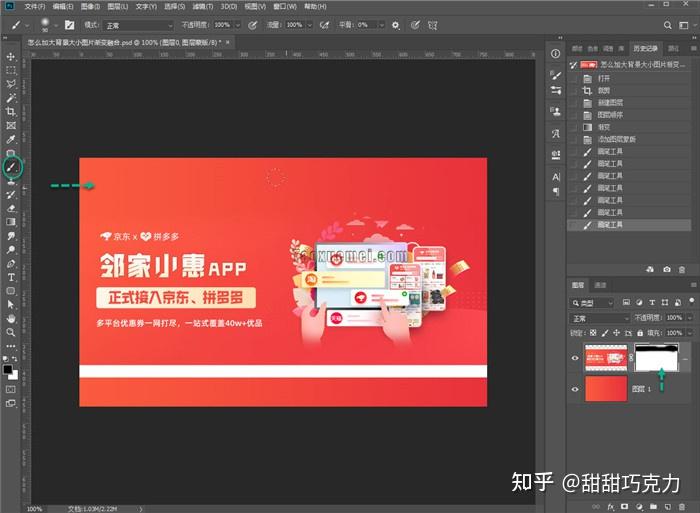
Task: Select the Path Selection arrow tool
Action: point(11,305)
